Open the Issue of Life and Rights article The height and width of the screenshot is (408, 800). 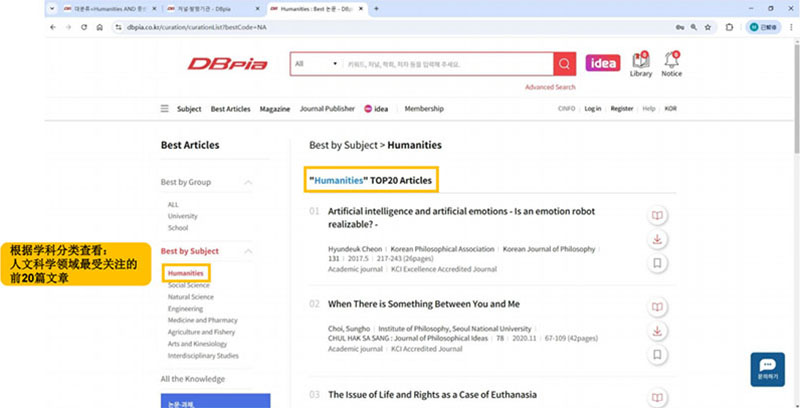click(x=432, y=395)
